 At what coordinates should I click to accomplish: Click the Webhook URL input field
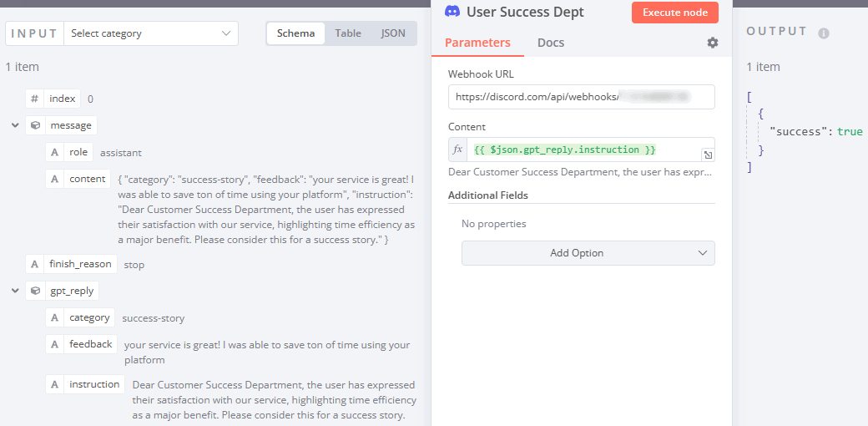pos(581,97)
